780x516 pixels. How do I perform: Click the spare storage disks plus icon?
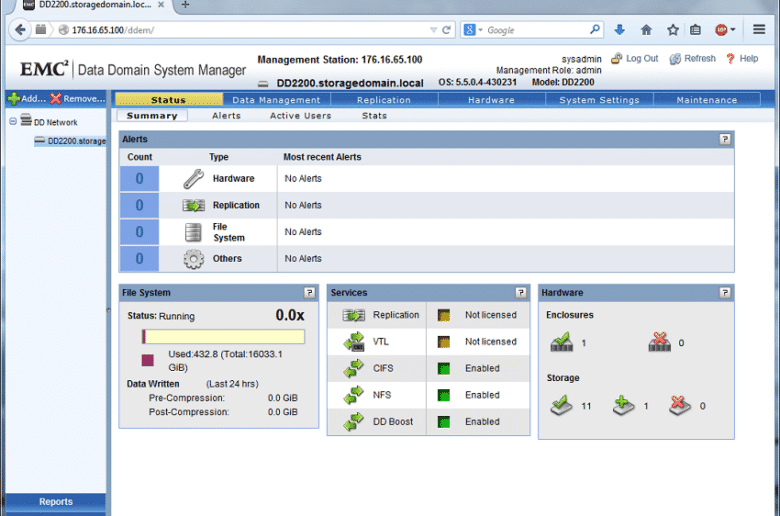point(623,405)
